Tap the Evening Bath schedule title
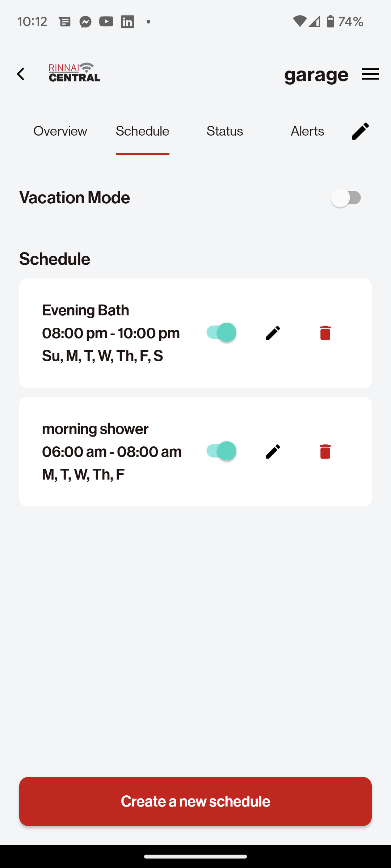Screen dimensions: 391x868 [x=85, y=310]
